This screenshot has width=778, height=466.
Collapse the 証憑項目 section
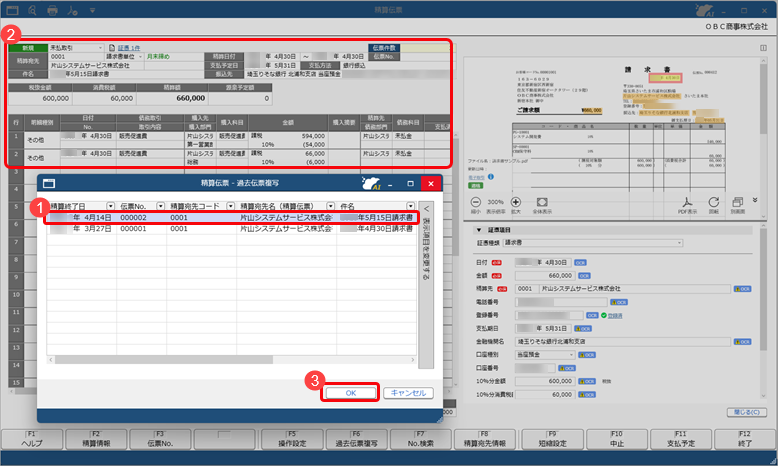(x=477, y=228)
